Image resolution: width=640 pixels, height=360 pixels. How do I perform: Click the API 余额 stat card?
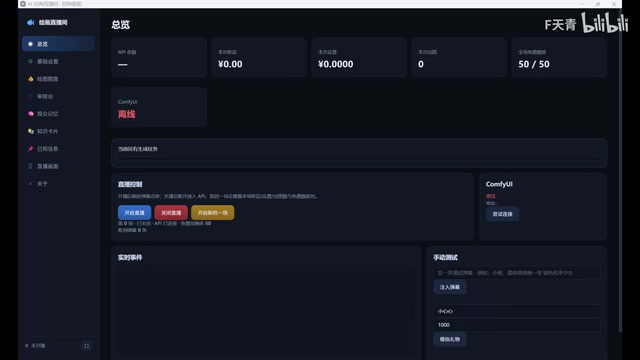pos(159,58)
